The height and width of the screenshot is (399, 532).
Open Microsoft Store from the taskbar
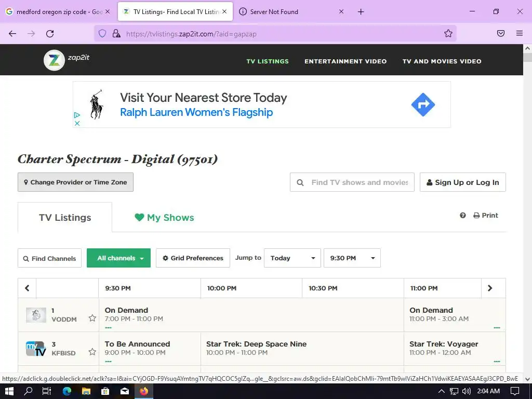point(105,391)
